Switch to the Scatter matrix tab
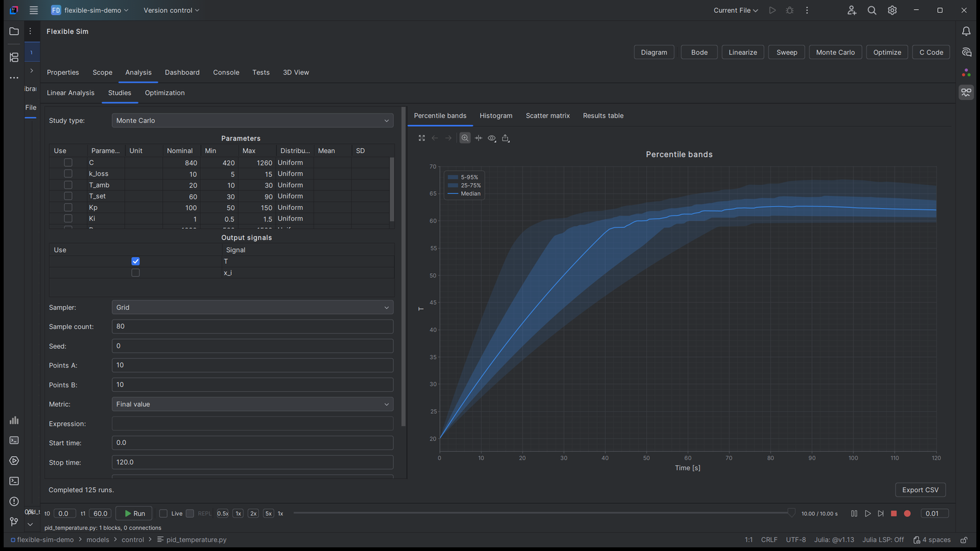The height and width of the screenshot is (551, 980). click(548, 116)
